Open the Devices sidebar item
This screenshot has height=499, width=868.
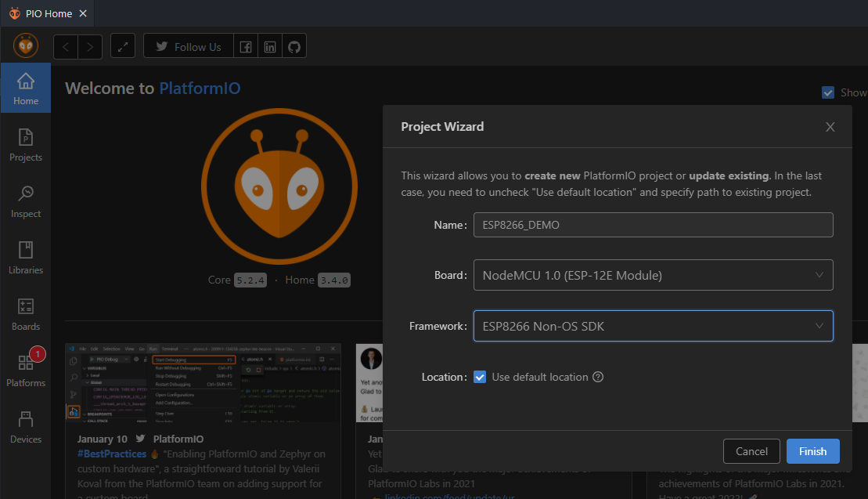tap(26, 428)
